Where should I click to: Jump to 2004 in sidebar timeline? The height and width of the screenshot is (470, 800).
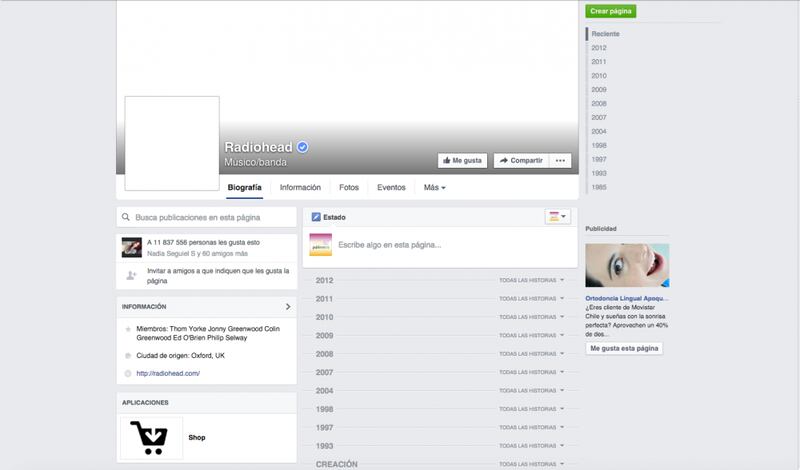tap(599, 132)
